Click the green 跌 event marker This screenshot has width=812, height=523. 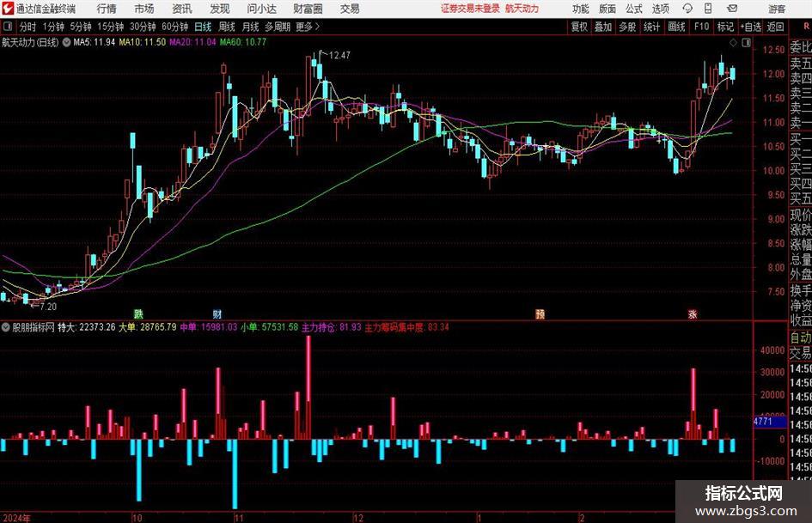click(x=138, y=313)
